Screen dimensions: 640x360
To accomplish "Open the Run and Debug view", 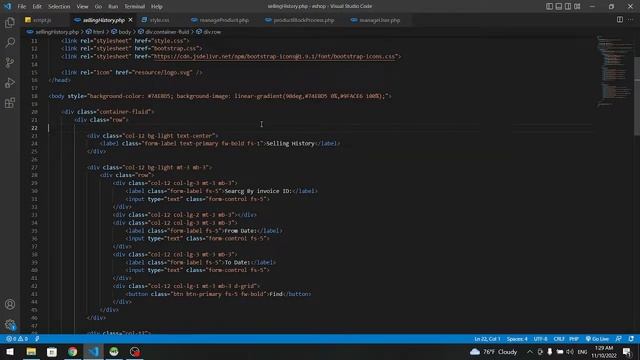I will click(10, 82).
